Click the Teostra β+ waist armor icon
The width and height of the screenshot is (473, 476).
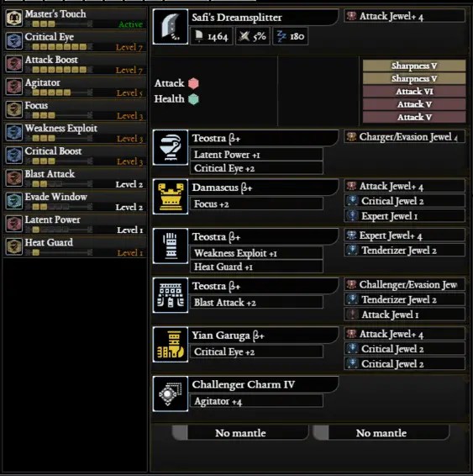coord(171,295)
